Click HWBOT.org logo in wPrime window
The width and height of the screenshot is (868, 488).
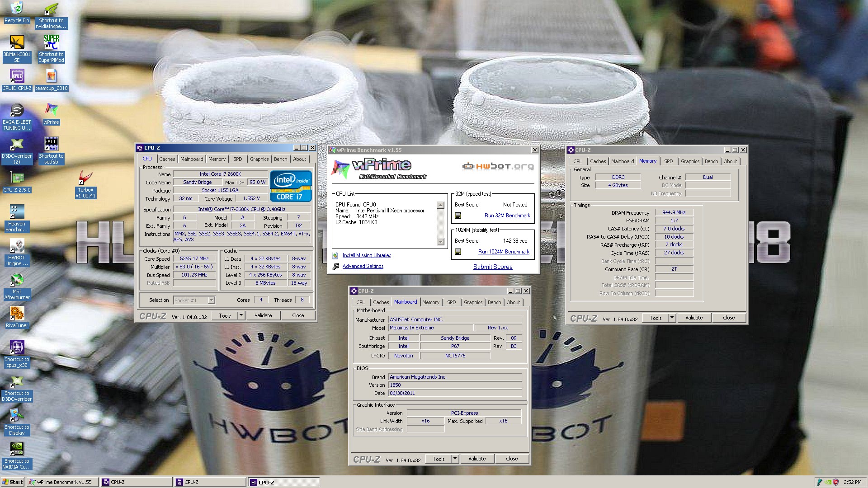498,166
